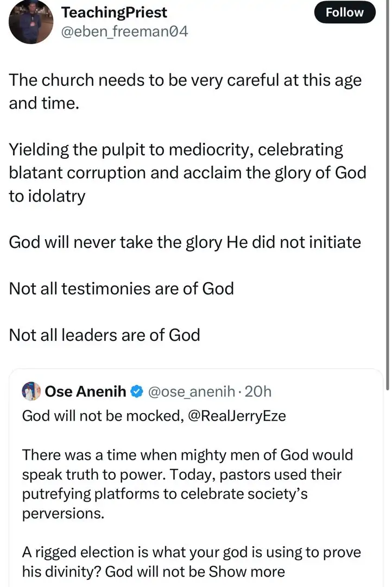Viewport: 392px width, 587px height.
Task: Click the @eben_freeman04 handle
Action: pyautogui.click(x=125, y=31)
